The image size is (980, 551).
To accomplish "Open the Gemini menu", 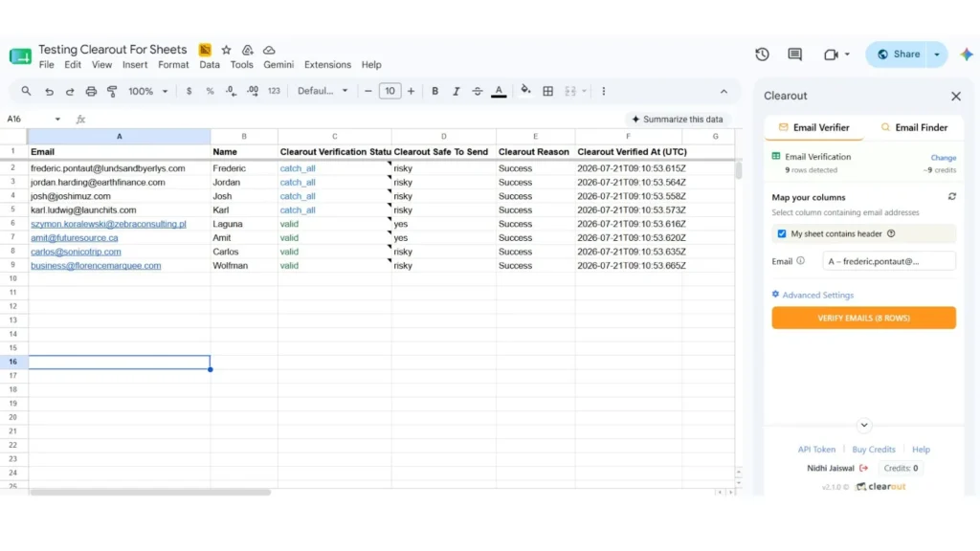I will [x=278, y=65].
